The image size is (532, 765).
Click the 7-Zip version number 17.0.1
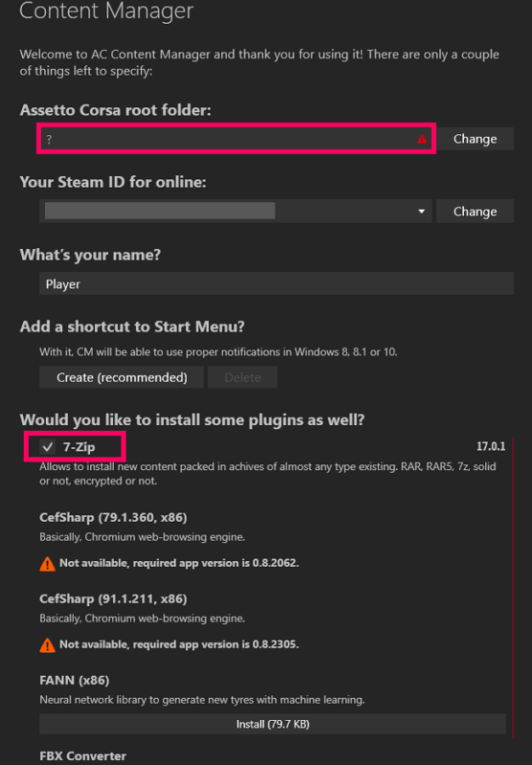coord(490,446)
